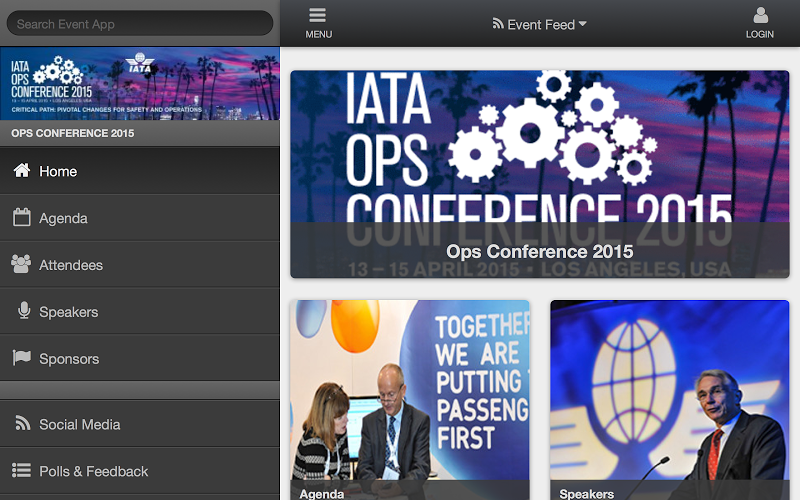The image size is (800, 500).
Task: Click the Speakers microphone icon
Action: [23, 311]
